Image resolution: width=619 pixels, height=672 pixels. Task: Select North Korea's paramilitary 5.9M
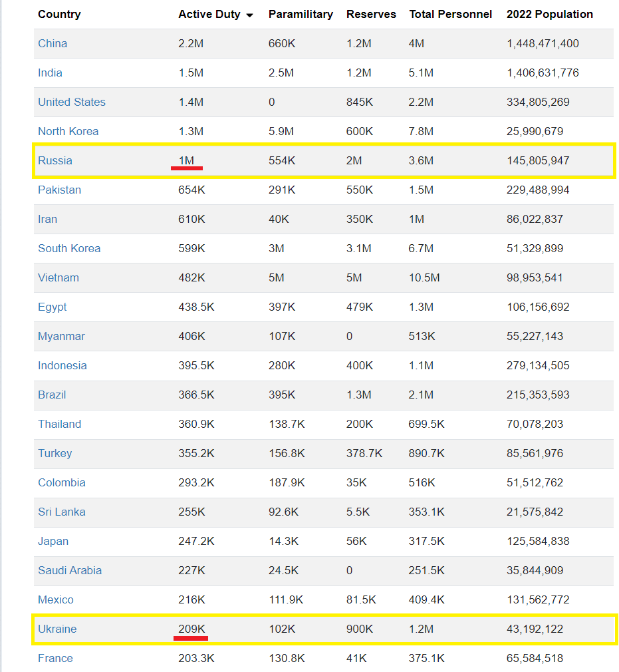281,131
